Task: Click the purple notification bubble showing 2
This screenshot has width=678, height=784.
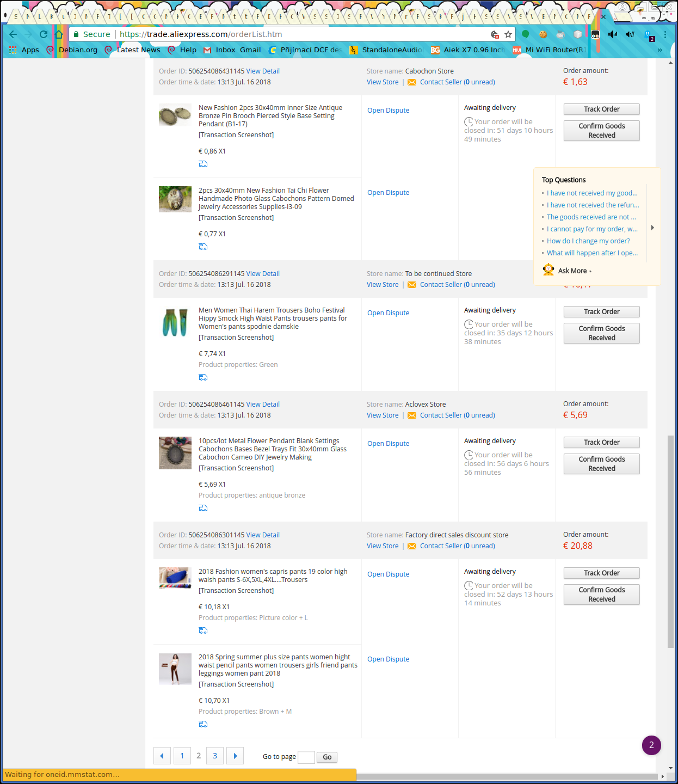Action: click(651, 745)
